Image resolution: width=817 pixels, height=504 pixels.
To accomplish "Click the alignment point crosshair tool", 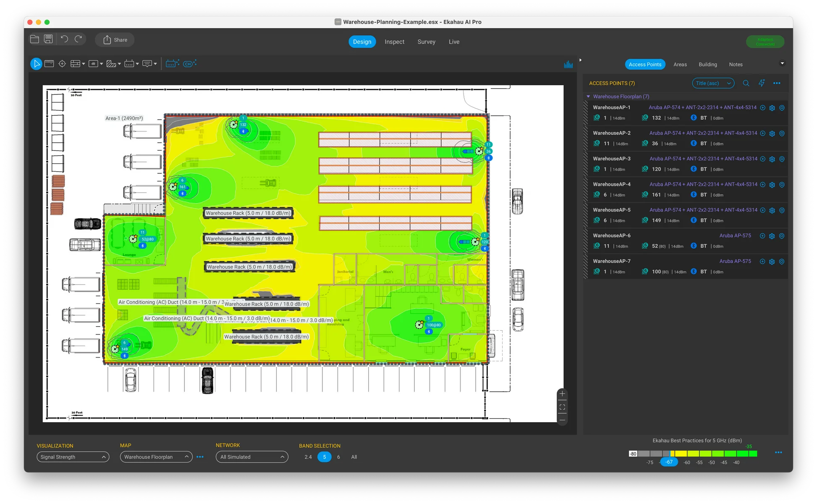I will pos(62,64).
